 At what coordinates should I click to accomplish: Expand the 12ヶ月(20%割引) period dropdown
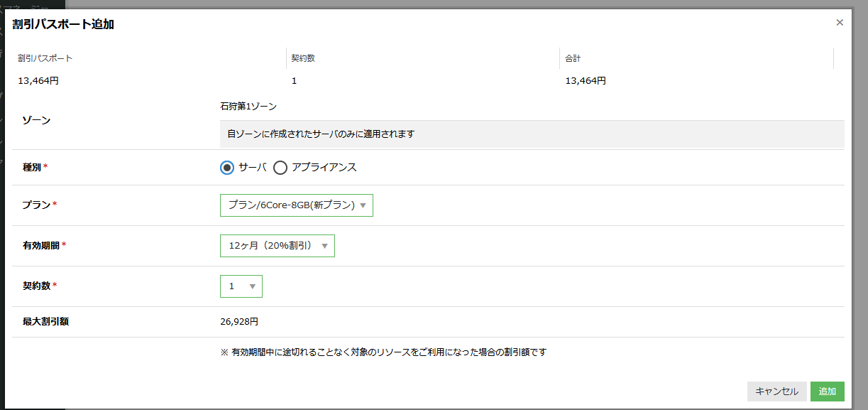277,246
